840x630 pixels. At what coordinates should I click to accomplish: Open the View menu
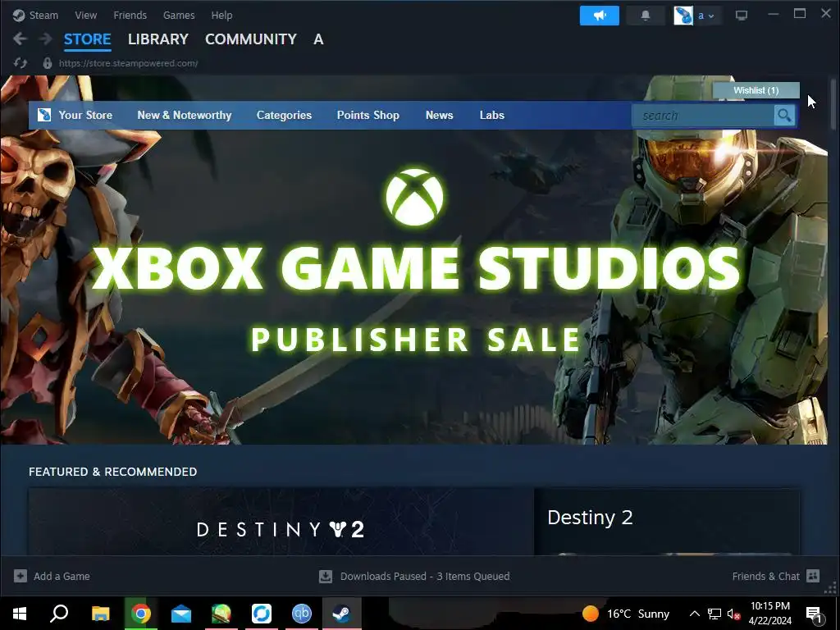(x=85, y=15)
